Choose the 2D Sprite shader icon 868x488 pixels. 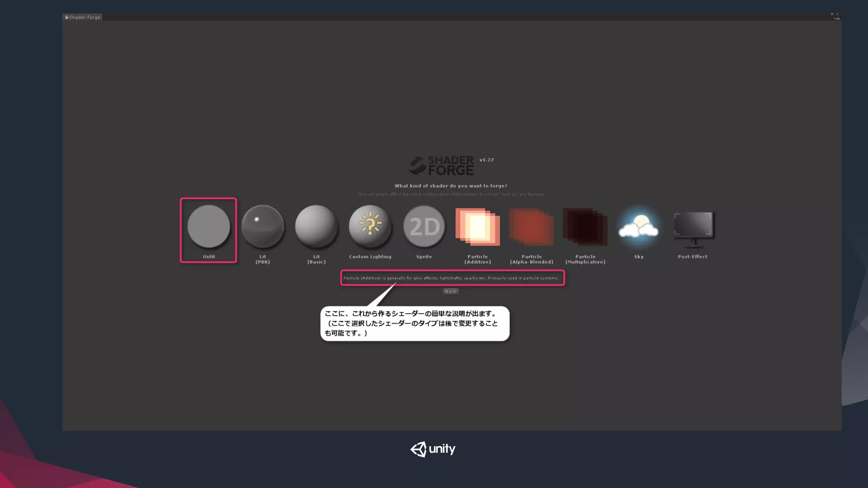(x=424, y=227)
